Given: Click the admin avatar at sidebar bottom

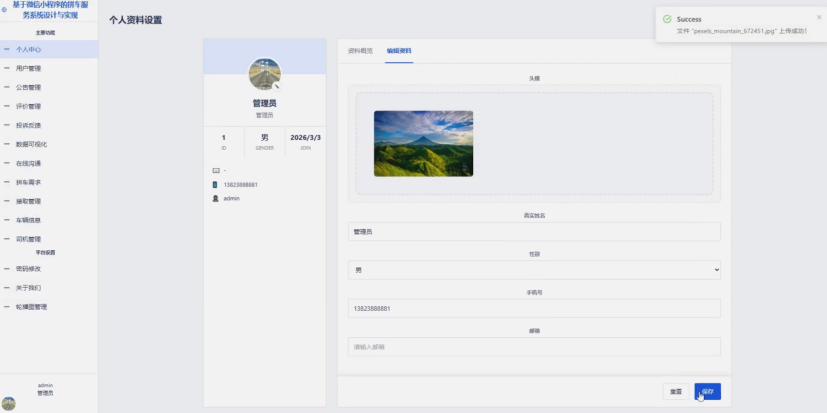Looking at the screenshot, I should coord(8,404).
